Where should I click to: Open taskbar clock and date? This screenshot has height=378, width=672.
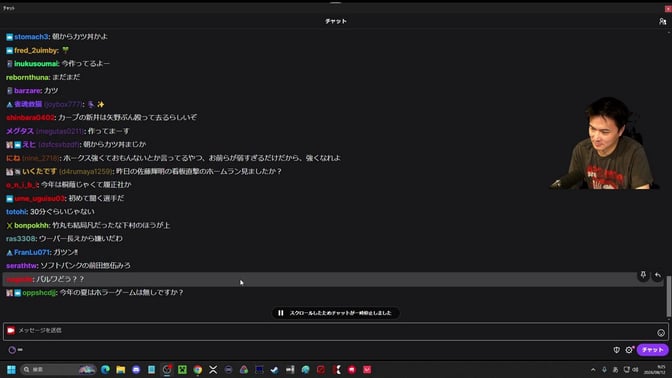click(655, 369)
